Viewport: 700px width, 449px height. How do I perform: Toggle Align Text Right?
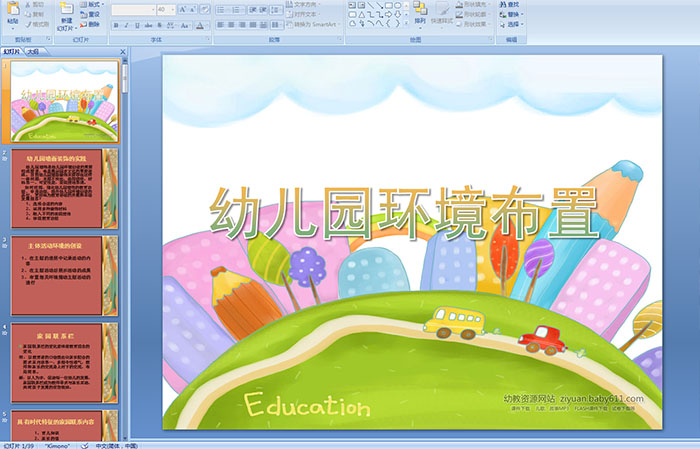(242, 25)
